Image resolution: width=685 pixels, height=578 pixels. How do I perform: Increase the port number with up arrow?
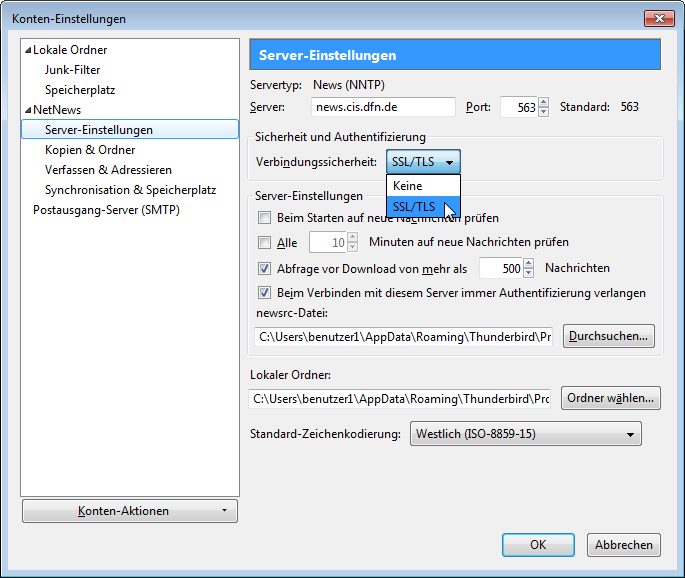click(544, 102)
